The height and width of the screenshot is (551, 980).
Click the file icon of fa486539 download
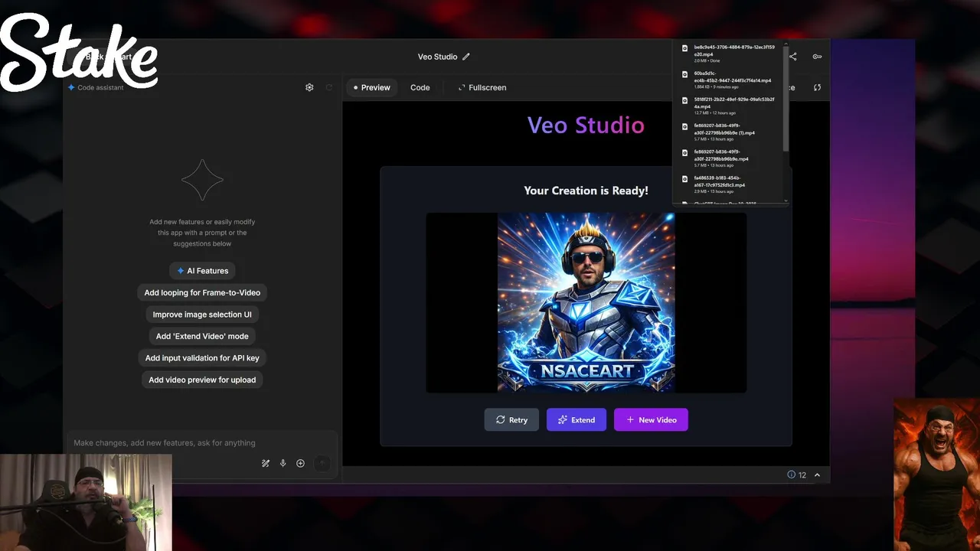click(x=684, y=178)
